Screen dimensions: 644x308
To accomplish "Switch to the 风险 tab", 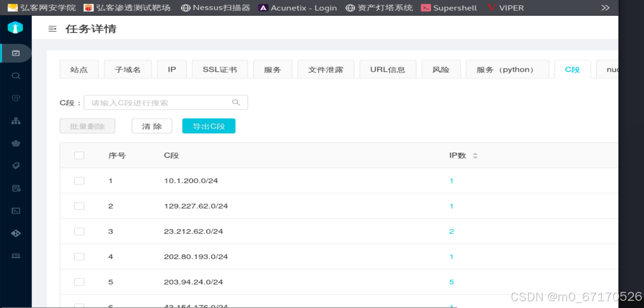I will (x=441, y=69).
